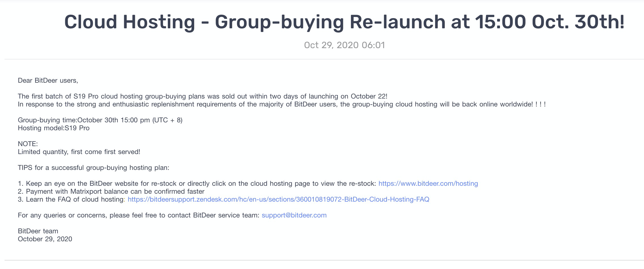Click the sentence about the first S19 Pro batch
The width and height of the screenshot is (644, 269).
click(202, 96)
